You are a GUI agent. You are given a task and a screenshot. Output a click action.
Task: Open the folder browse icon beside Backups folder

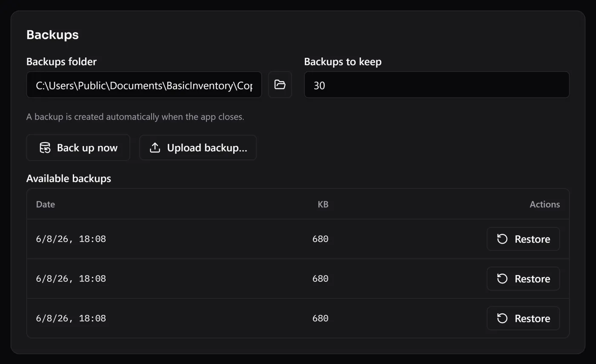click(x=280, y=85)
